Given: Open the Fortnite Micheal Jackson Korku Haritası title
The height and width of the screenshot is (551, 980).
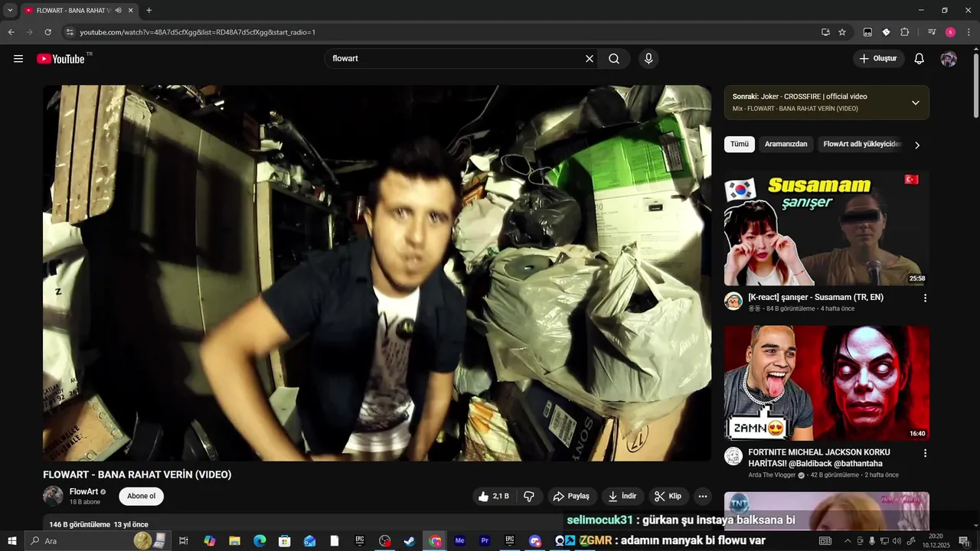Looking at the screenshot, I should tap(819, 458).
